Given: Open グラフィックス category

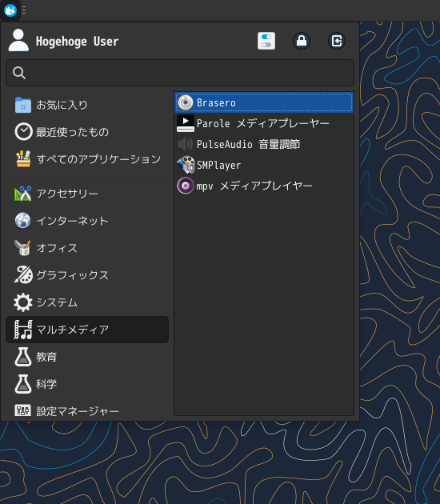Looking at the screenshot, I should click(x=87, y=275).
